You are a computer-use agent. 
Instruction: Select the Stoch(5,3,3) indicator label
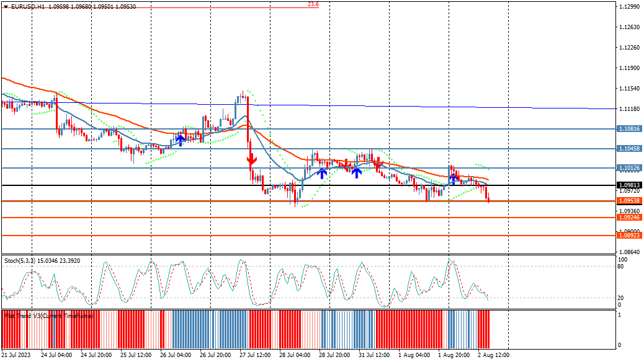pos(42,260)
